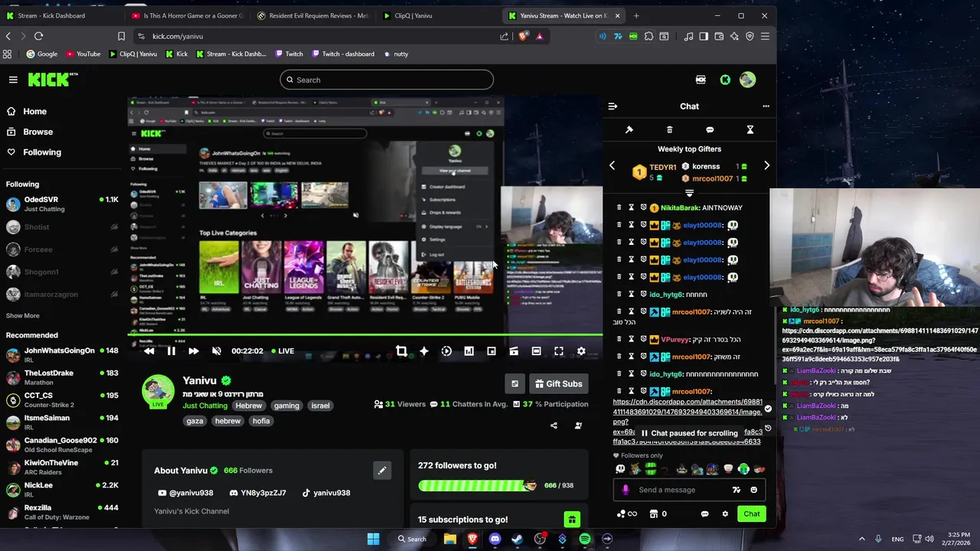
Task: Show next top gifters with right chevron
Action: pos(766,166)
